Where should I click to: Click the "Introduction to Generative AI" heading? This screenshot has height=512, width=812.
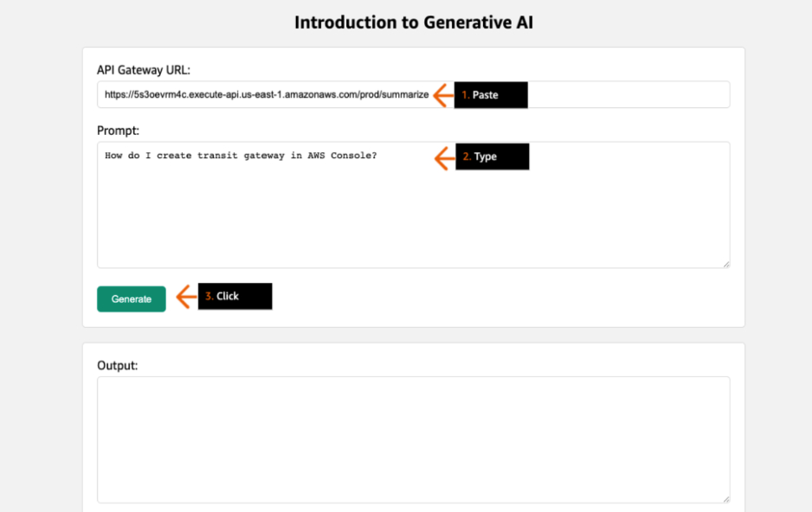point(414,22)
